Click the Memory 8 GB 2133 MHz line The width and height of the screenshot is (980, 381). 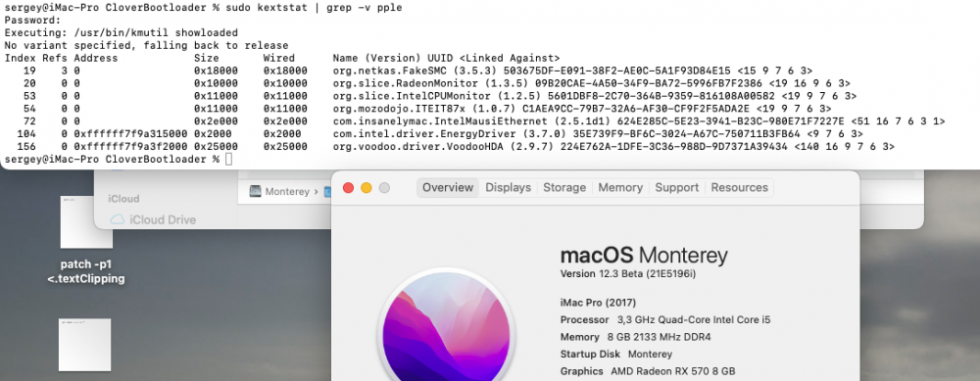point(636,337)
